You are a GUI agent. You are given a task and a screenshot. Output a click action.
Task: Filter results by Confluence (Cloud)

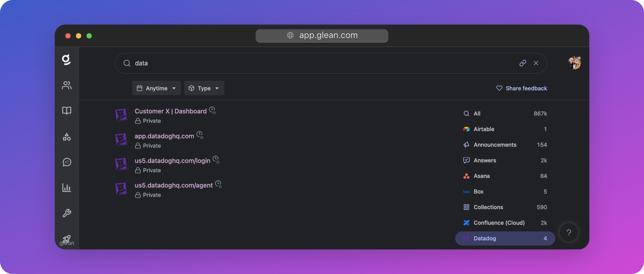505,223
